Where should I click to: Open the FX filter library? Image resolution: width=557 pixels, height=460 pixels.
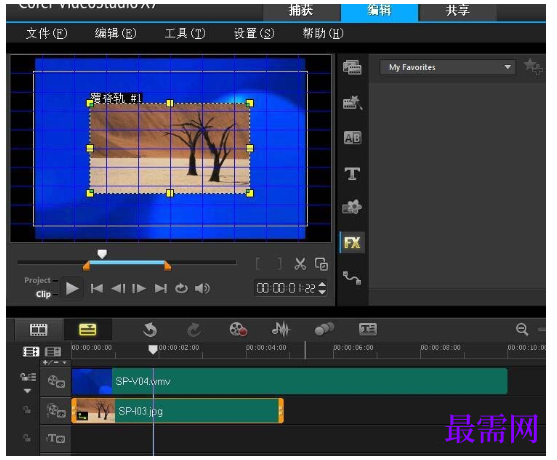click(x=352, y=243)
